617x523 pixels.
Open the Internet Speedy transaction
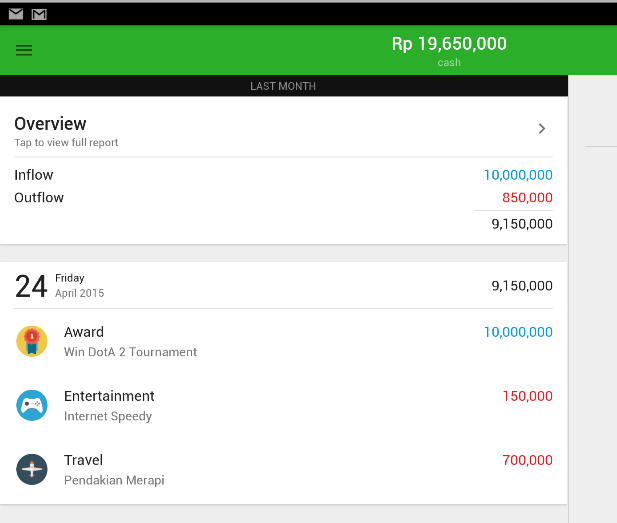point(108,416)
